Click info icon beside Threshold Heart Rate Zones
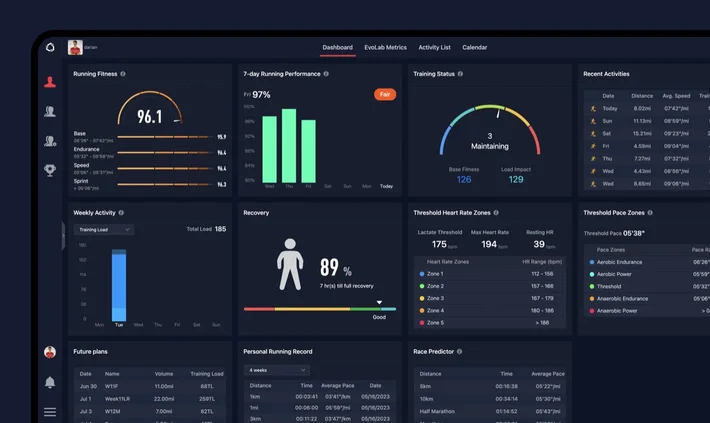This screenshot has width=710, height=423. [496, 213]
